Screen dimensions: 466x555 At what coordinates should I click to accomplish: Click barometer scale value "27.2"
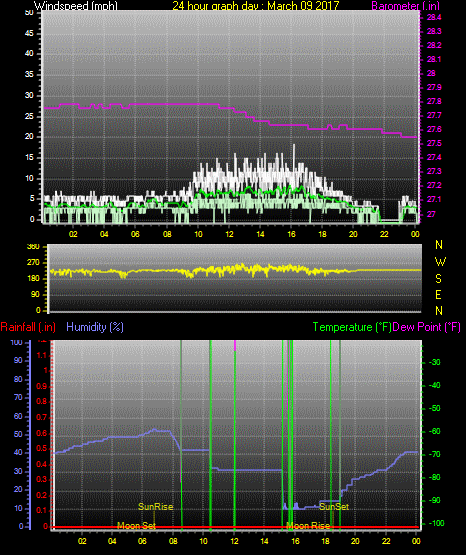pyautogui.click(x=434, y=185)
